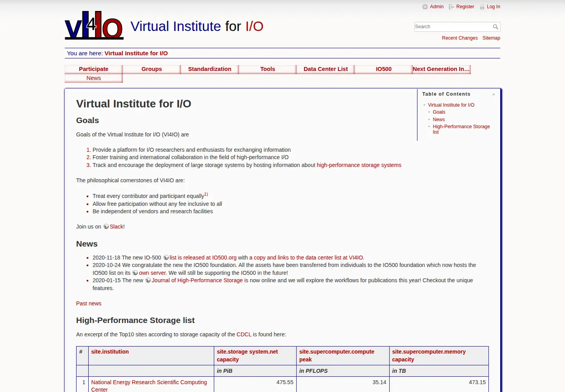Open the IO500 menu tab
Viewport: 565px width, 392px height.
point(384,69)
